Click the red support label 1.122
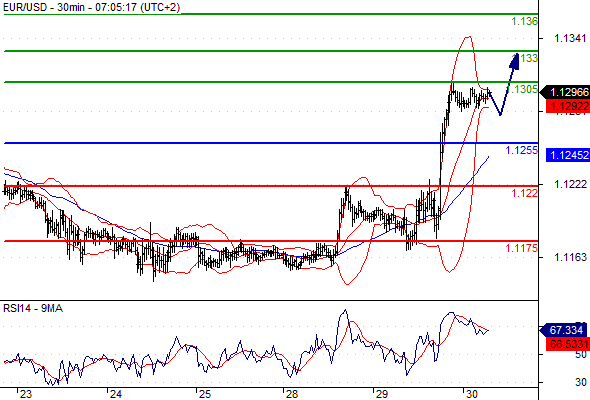590x400 pixels. pos(525,193)
